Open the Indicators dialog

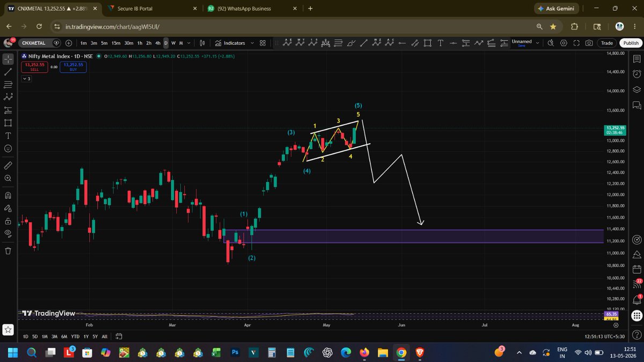tap(230, 43)
